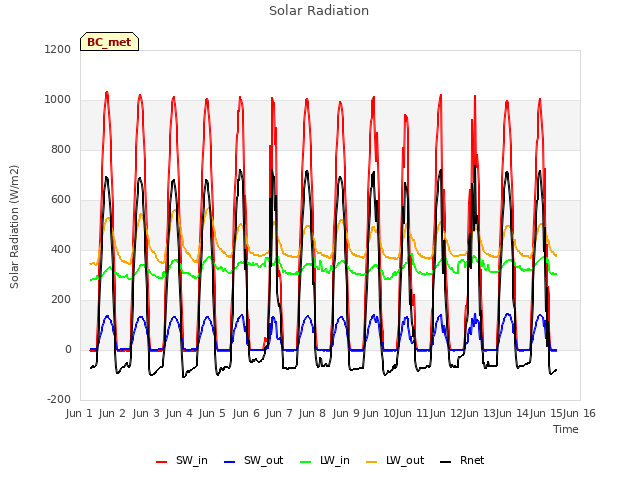The height and width of the screenshot is (480, 640).
Task: Click the 400 y-axis tick label
Action: 61,250
